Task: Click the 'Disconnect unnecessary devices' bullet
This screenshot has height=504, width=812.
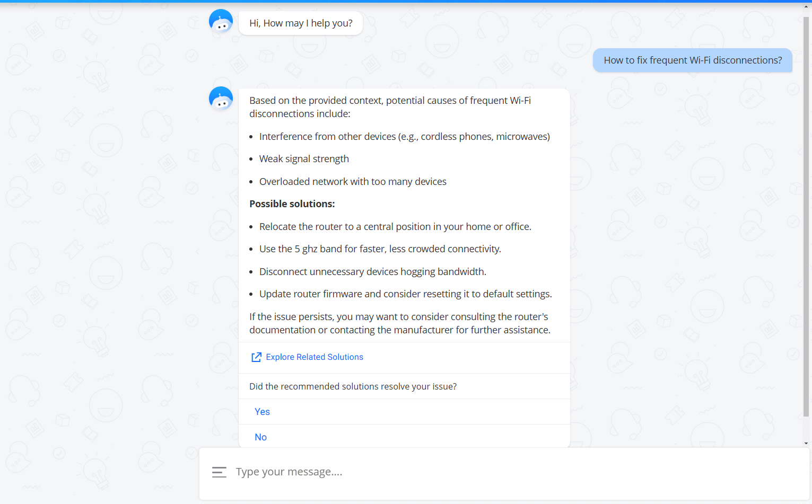Action: (x=372, y=272)
